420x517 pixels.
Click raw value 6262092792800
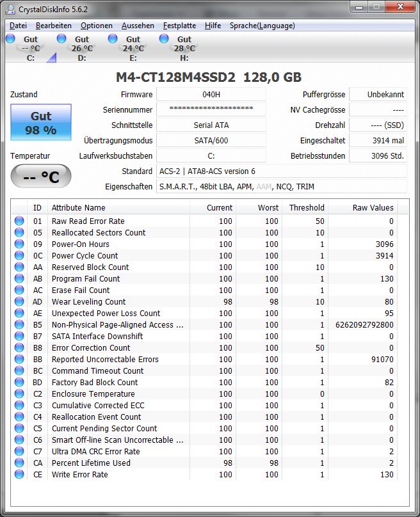click(x=364, y=325)
